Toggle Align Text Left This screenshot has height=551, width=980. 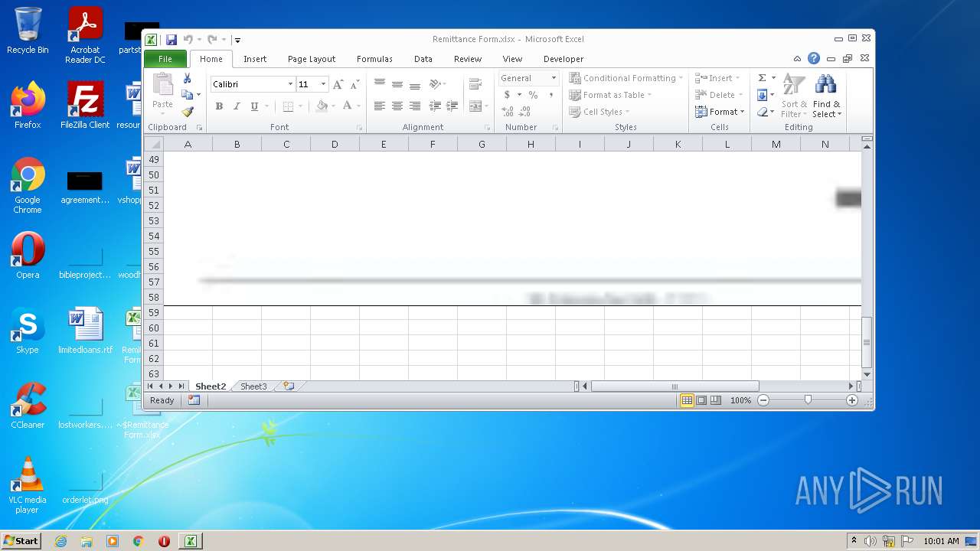pos(380,106)
